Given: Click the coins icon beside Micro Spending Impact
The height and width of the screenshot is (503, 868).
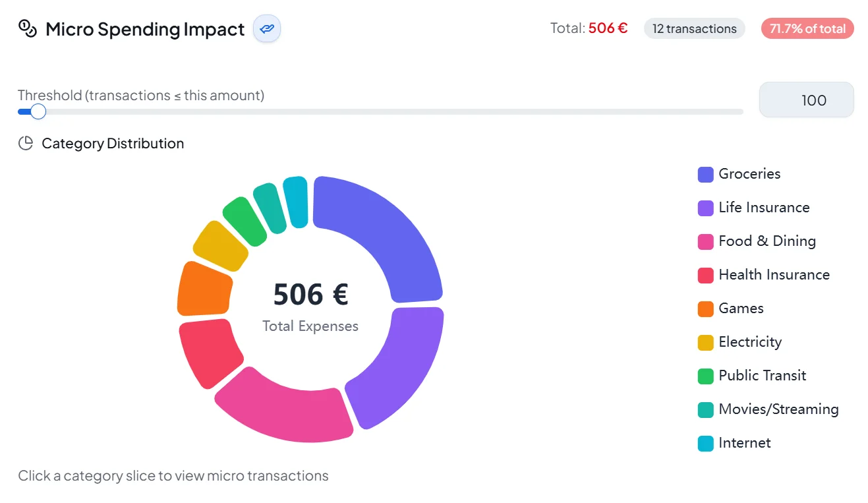Looking at the screenshot, I should pos(25,28).
